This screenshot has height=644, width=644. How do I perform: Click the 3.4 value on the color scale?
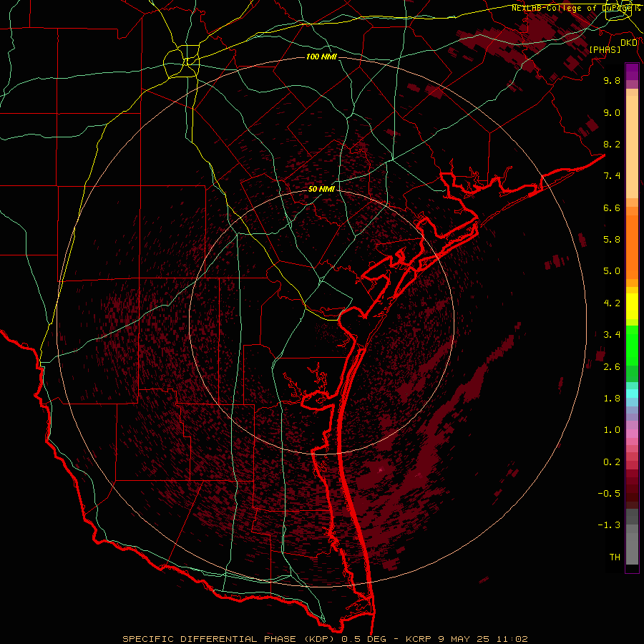click(x=612, y=335)
